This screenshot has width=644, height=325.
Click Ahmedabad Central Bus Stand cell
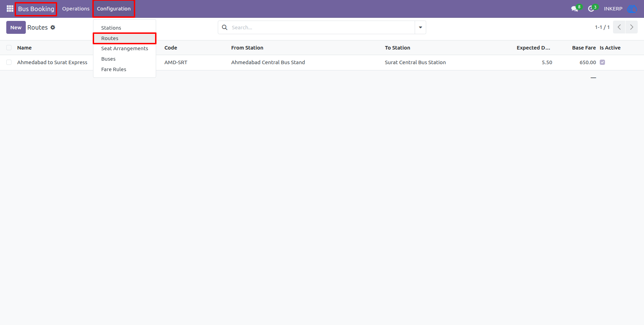point(268,62)
